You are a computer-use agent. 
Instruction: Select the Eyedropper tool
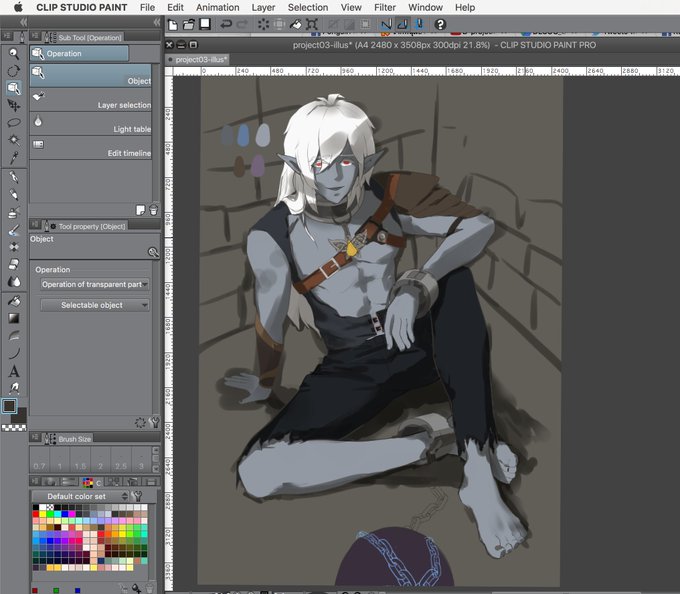[14, 157]
